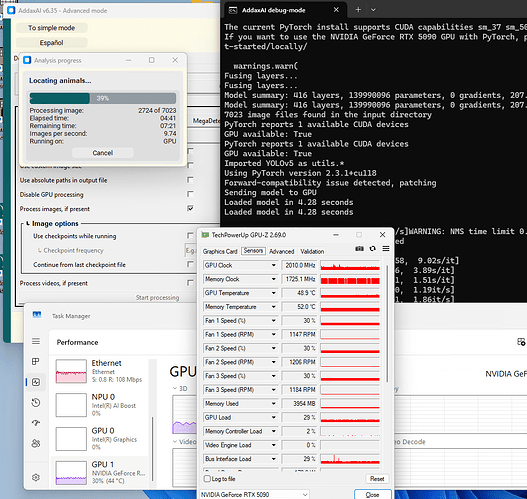527x499 pixels.
Task: Click the GPU-Z screenshot camera icon
Action: 359,249
